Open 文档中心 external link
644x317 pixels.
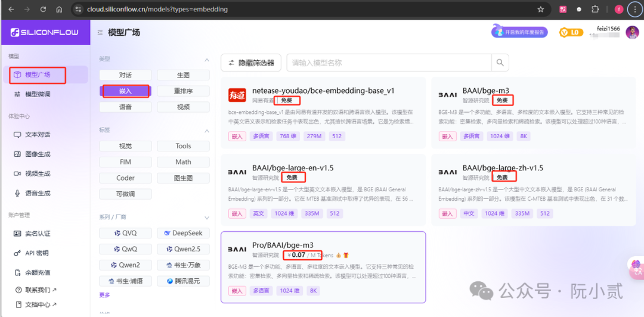tap(36, 304)
